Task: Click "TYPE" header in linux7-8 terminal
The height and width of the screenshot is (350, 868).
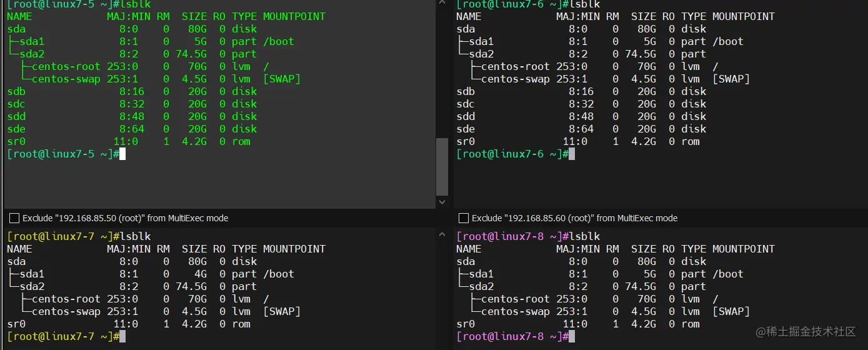Action: [x=694, y=249]
